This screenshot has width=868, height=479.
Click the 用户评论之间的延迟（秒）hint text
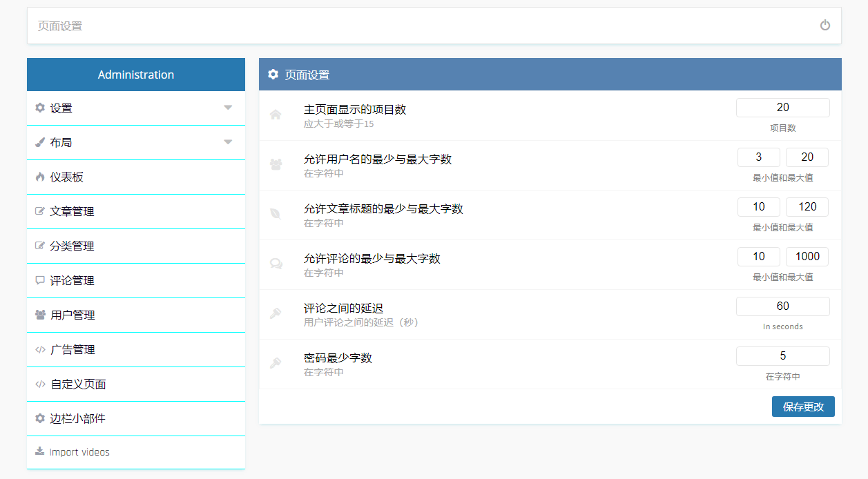(361, 322)
